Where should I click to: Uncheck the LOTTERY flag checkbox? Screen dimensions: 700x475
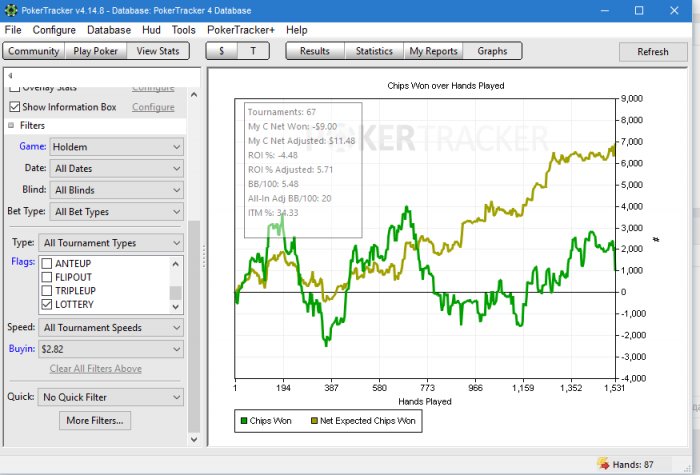tap(47, 304)
